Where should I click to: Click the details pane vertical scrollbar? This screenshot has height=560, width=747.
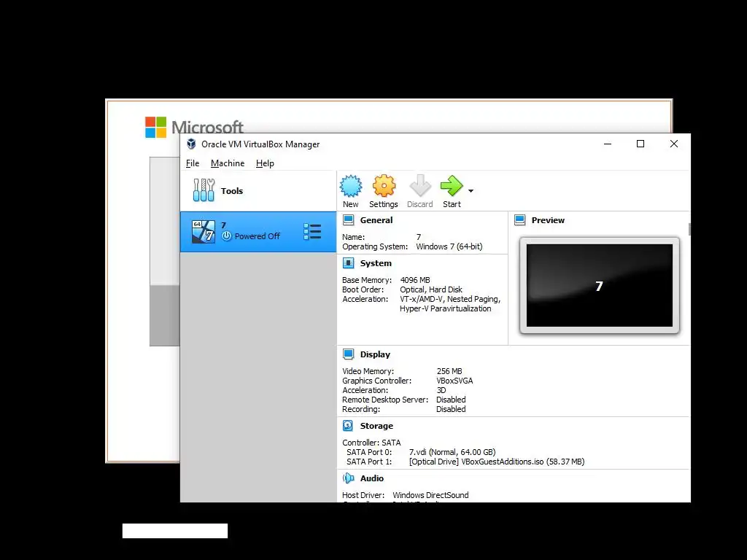click(689, 228)
